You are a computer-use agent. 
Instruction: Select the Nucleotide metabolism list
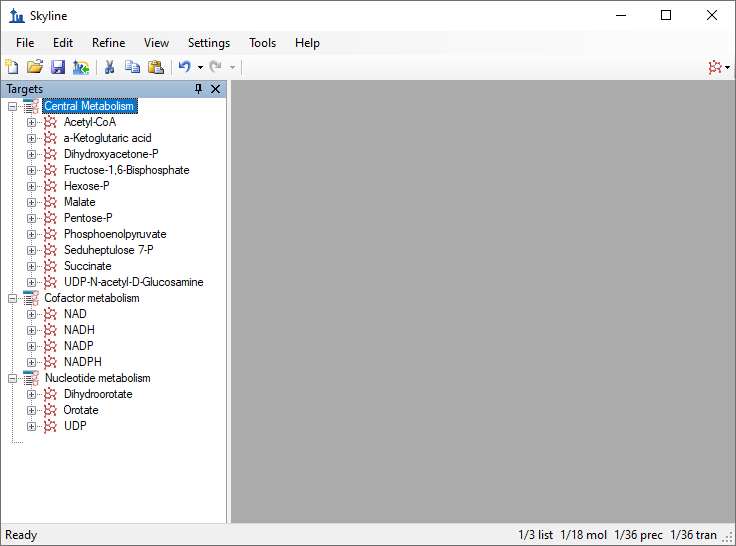[98, 378]
